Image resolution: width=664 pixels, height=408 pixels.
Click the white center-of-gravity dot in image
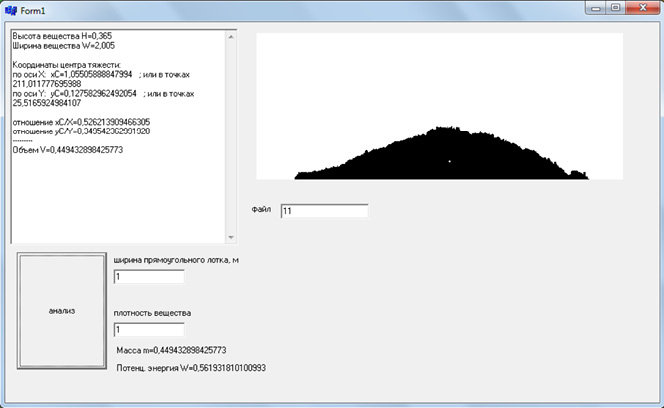(449, 161)
